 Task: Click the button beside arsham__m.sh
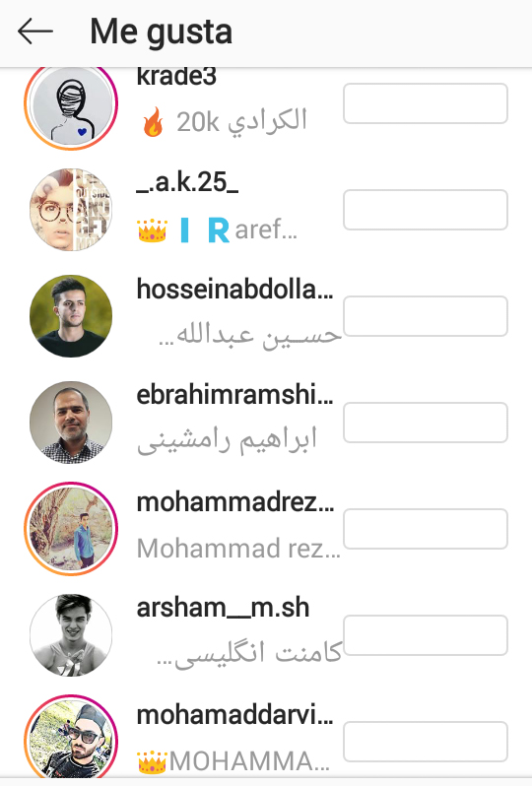tap(426, 635)
